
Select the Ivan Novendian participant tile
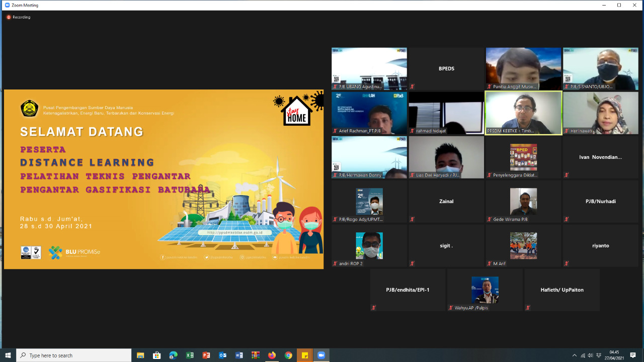[600, 157]
